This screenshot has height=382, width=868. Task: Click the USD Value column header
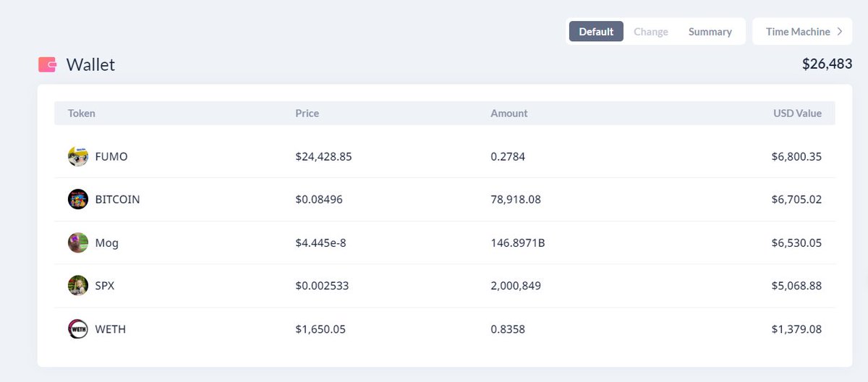coord(797,114)
